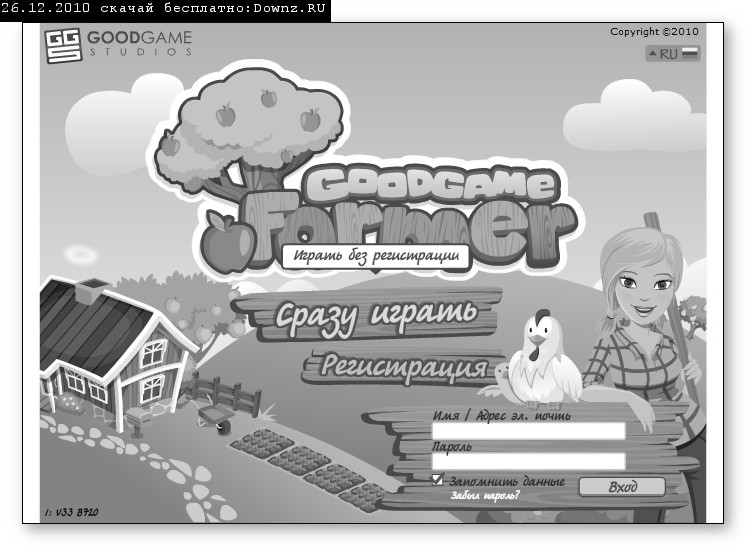Toggle the «Запомнить данные» checkbox
The image size is (747, 547).
point(437,479)
